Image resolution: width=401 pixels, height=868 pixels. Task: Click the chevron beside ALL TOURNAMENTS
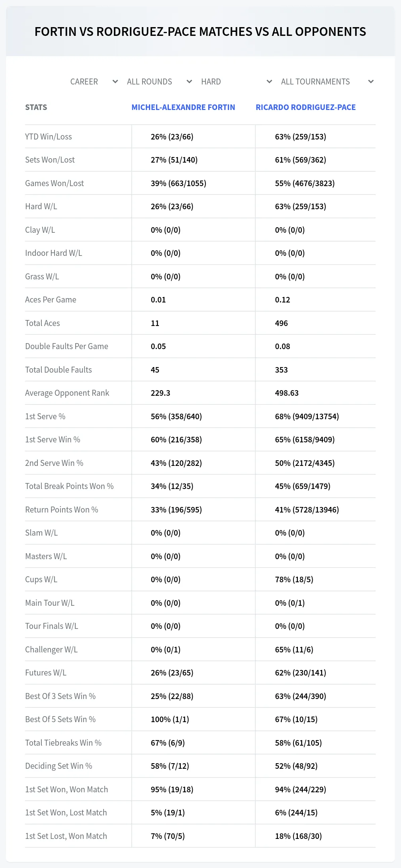point(371,82)
